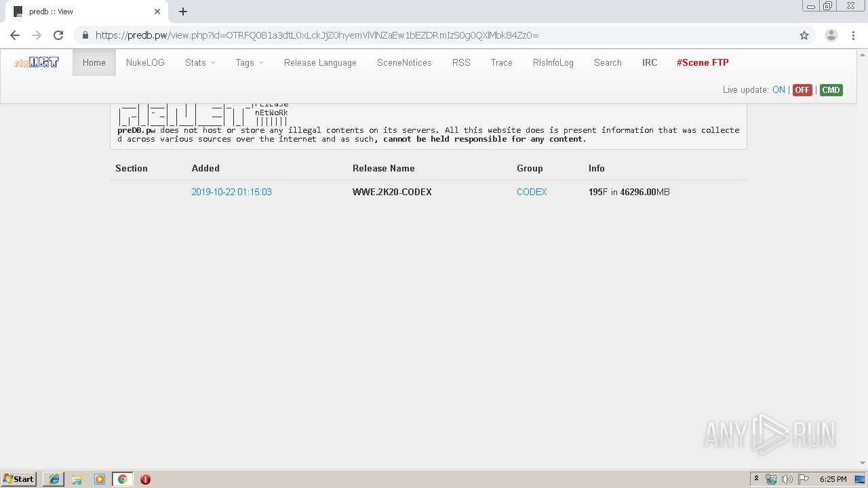The width and height of the screenshot is (868, 488).
Task: Click the browser forward arrow
Action: coord(37,35)
